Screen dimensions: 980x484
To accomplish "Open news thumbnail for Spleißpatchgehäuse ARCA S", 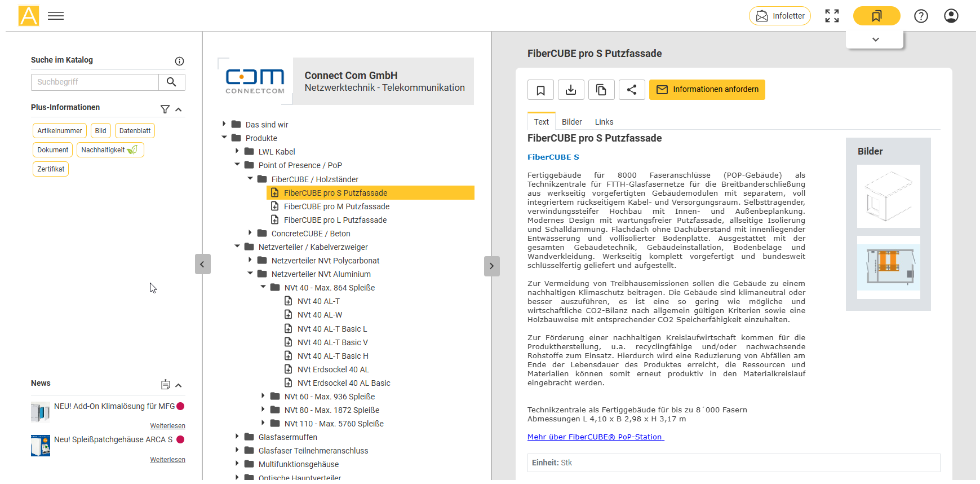I will click(x=41, y=446).
